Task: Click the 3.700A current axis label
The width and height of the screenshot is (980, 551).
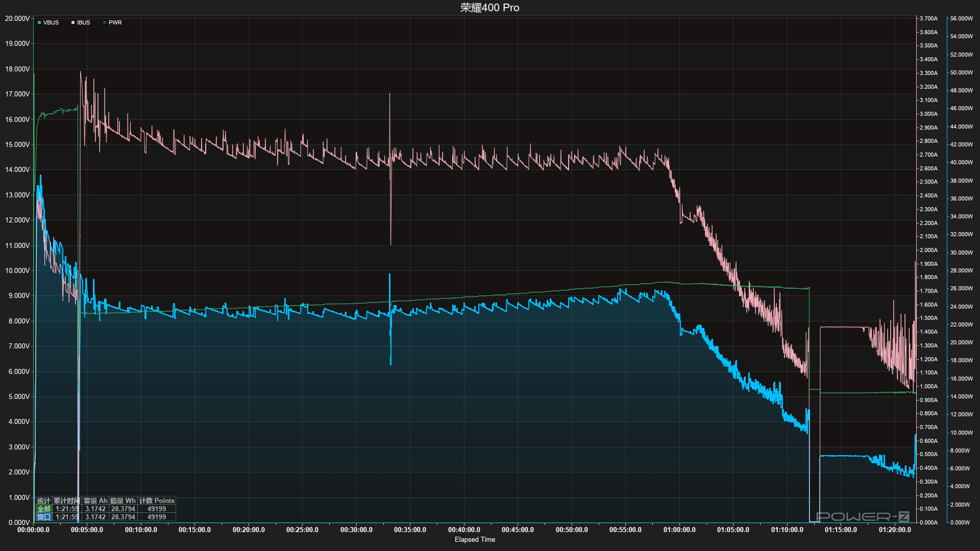Action: tap(928, 18)
